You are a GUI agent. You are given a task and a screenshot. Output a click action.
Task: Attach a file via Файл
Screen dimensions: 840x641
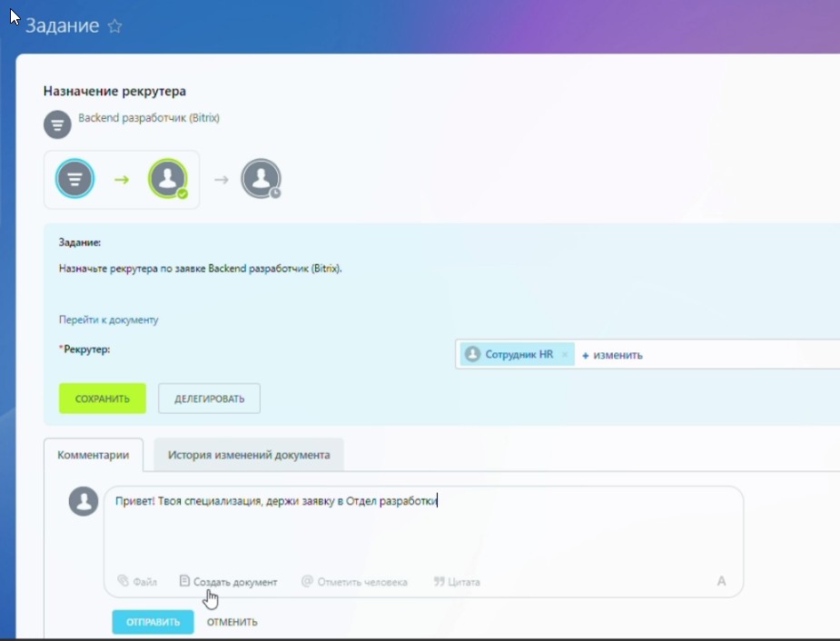pos(137,582)
